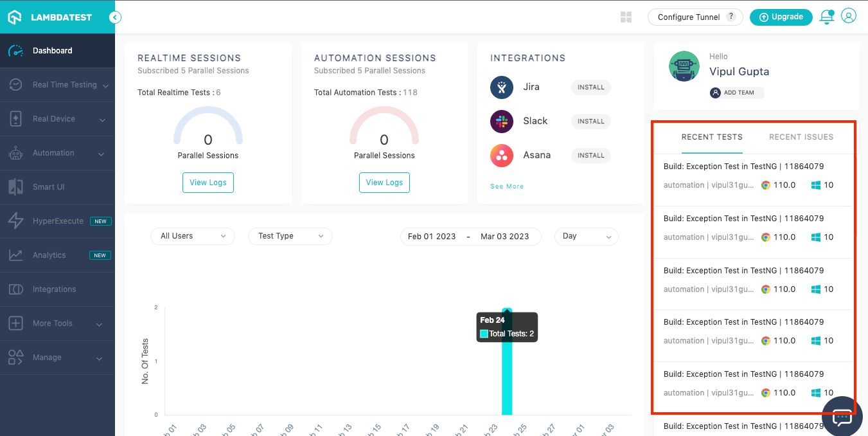The height and width of the screenshot is (436, 868).
Task: Open the chat support bubble icon
Action: (842, 416)
